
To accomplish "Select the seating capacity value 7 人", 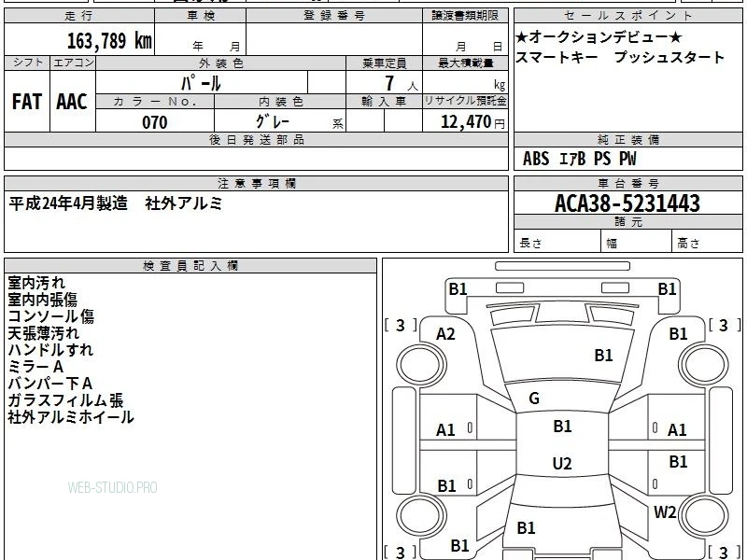I will click(x=402, y=84).
